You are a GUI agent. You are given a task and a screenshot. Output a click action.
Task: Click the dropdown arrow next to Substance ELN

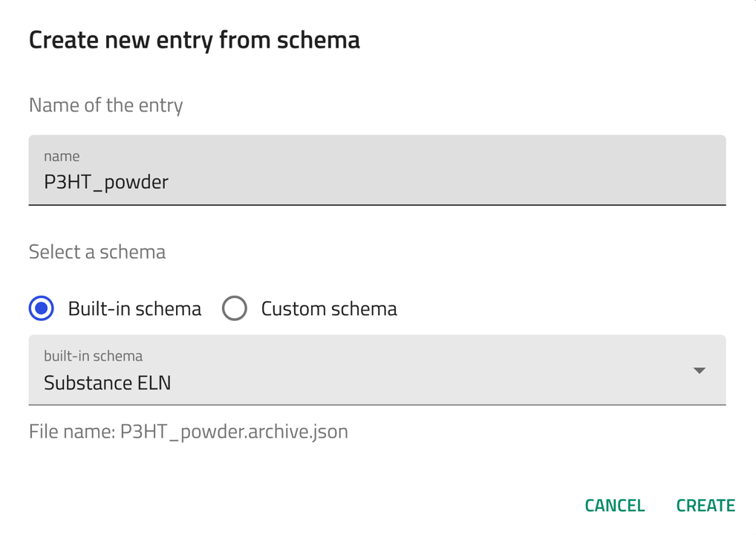(699, 371)
